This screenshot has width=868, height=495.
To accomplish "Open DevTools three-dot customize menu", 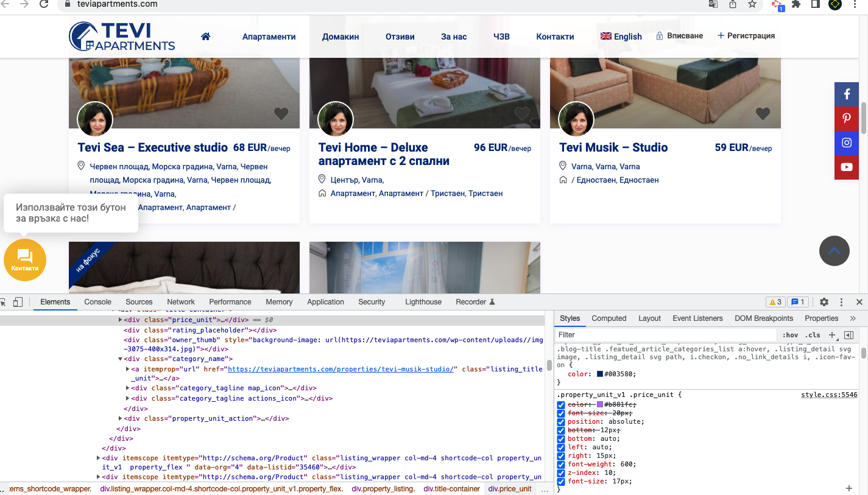I will coord(842,302).
